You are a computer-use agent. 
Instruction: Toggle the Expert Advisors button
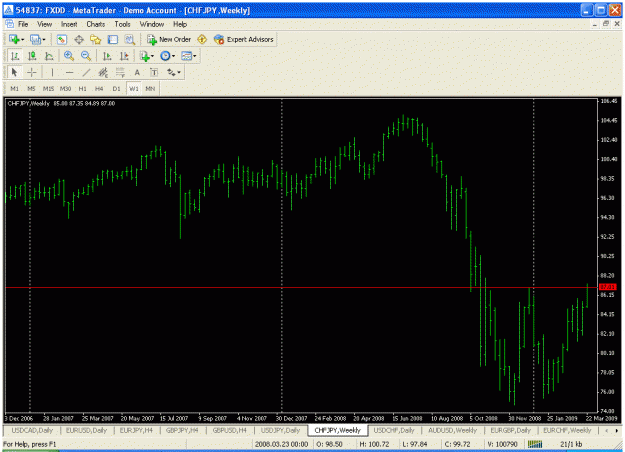pos(244,39)
